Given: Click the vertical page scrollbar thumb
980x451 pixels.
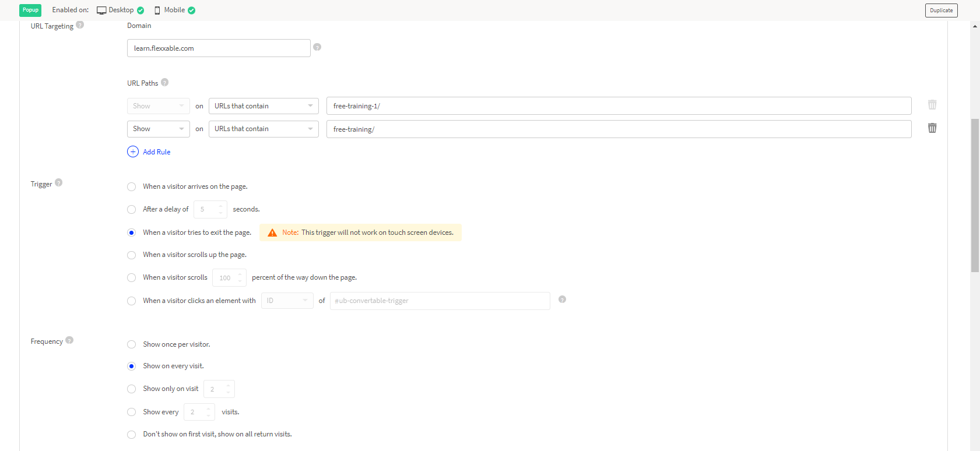Looking at the screenshot, I should [x=975, y=195].
